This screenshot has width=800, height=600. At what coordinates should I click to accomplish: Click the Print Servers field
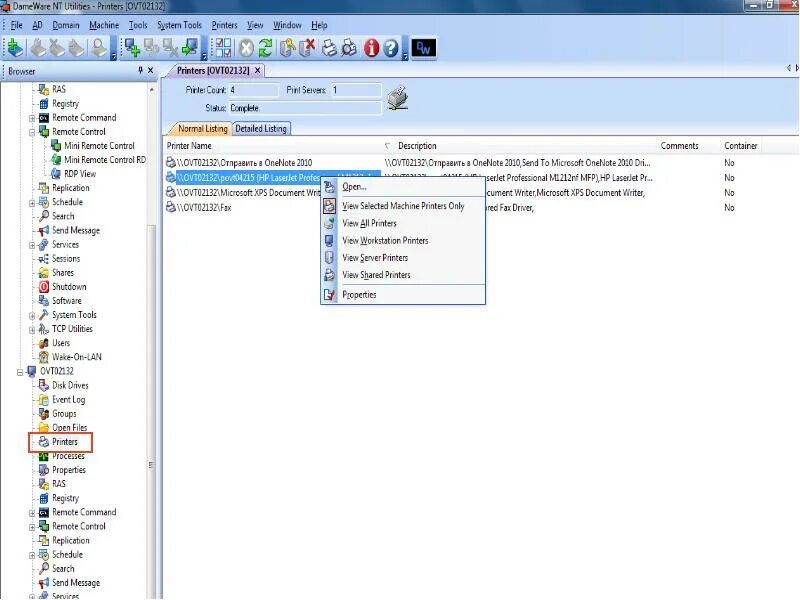(x=356, y=90)
